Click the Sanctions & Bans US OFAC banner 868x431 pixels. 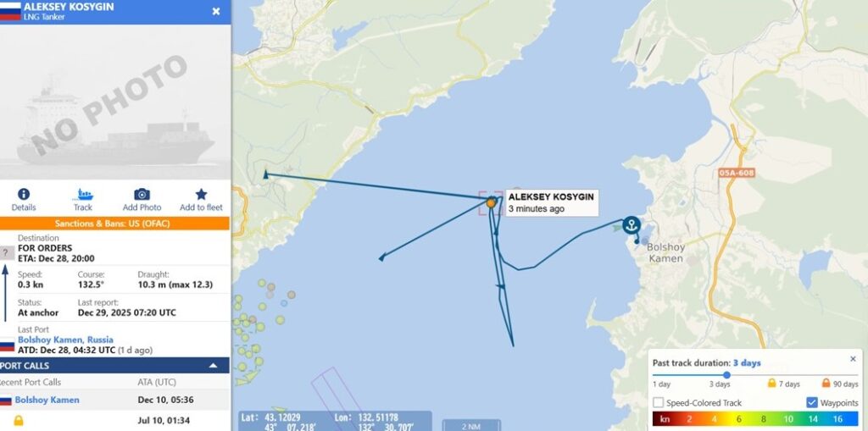tap(114, 224)
